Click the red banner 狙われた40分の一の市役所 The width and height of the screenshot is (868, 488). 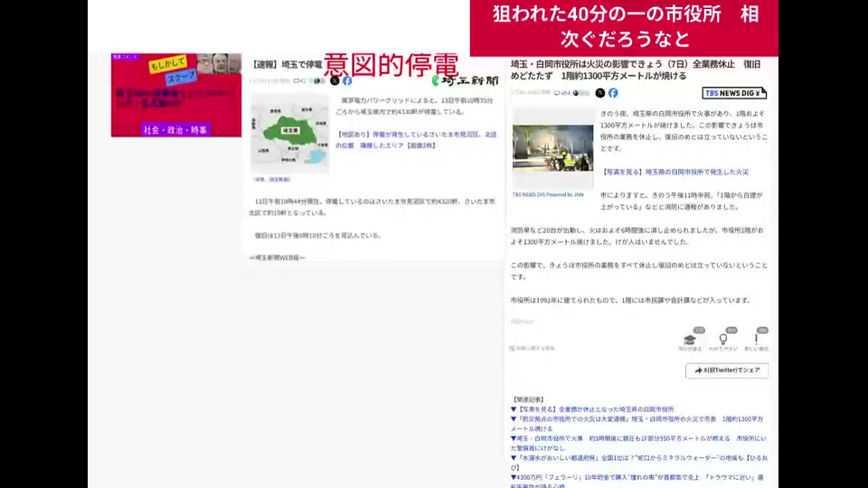[624, 28]
